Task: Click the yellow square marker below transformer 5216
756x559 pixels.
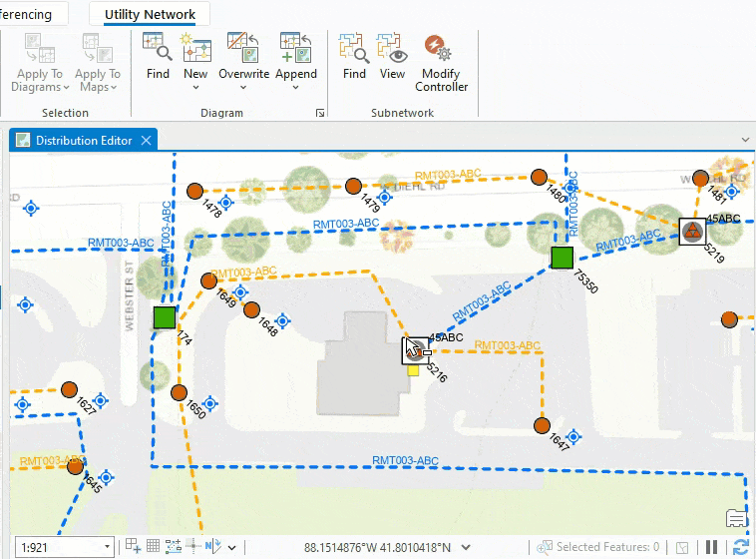Action: (x=413, y=370)
